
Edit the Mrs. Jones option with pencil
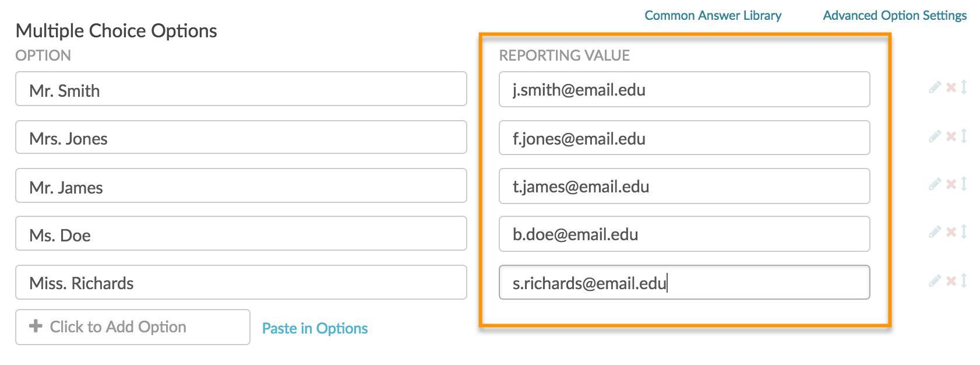(935, 136)
